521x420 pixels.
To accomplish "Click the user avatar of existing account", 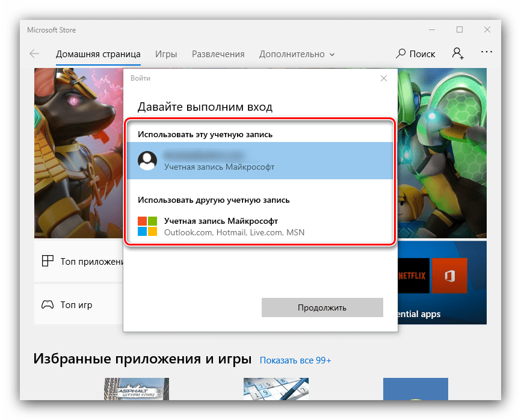I will (147, 161).
